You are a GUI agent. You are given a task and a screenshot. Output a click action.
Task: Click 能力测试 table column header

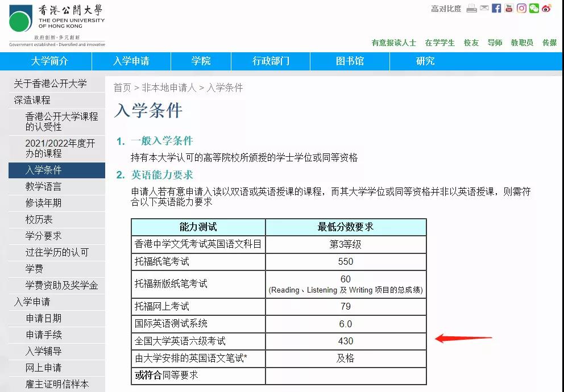coord(198,227)
